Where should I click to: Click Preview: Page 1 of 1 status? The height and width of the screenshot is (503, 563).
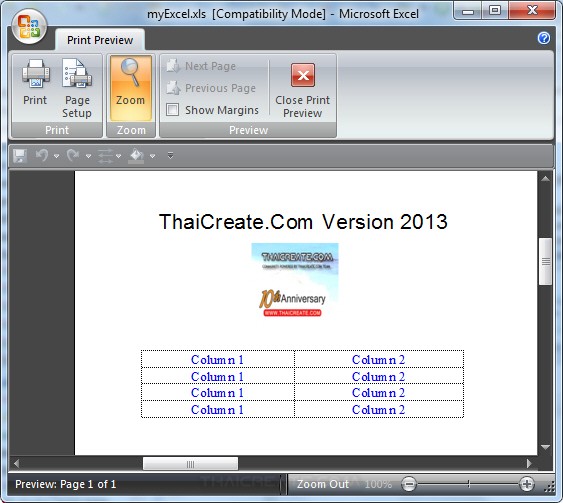coord(66,484)
